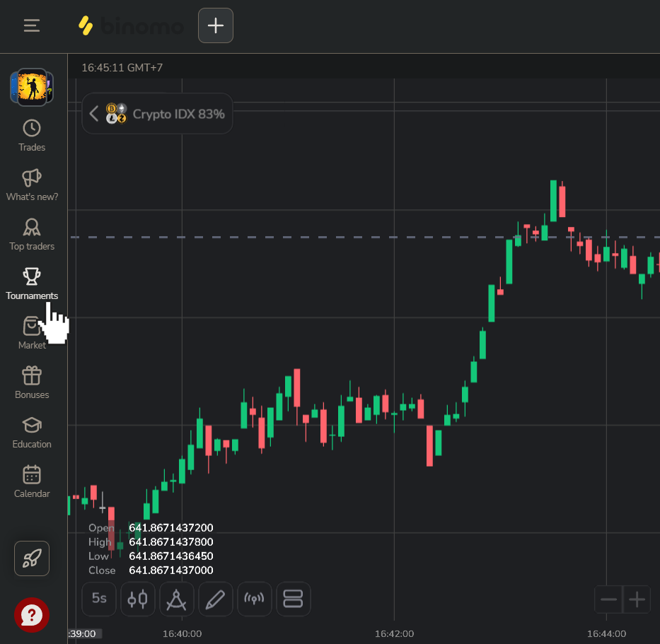Zoom out the chart with minus
The width and height of the screenshot is (660, 644).
coord(608,600)
